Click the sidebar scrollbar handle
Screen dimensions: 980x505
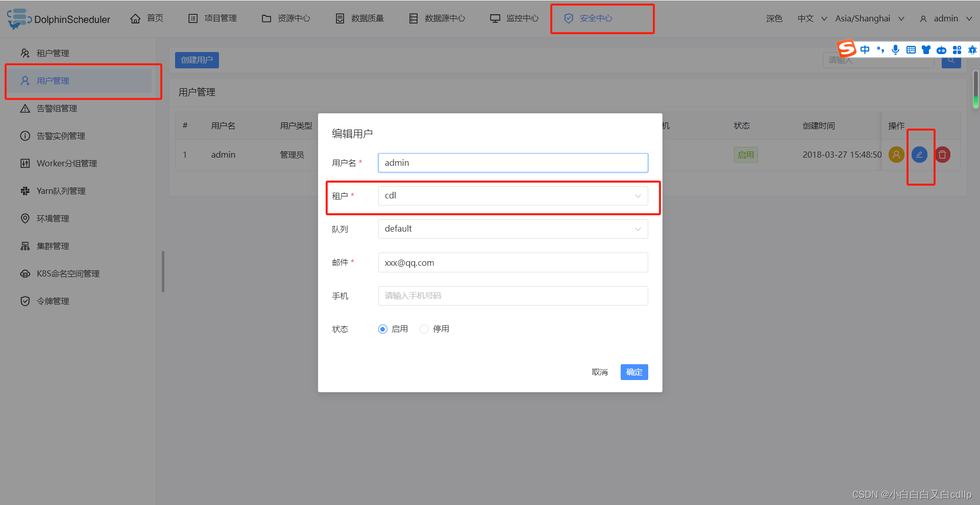click(x=163, y=271)
